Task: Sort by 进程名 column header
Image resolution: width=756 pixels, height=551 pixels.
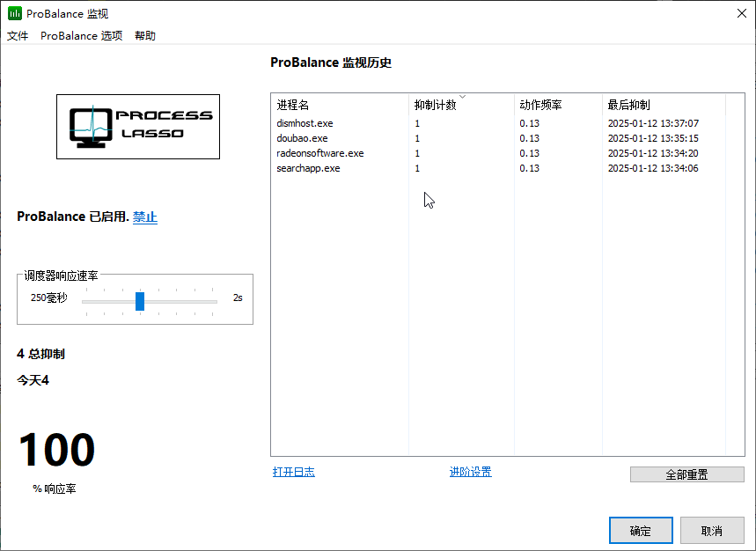Action: click(x=340, y=105)
